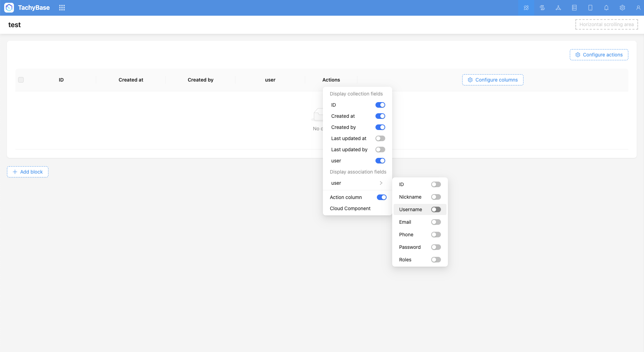
Task: Click the Created at column header
Action: click(x=131, y=80)
